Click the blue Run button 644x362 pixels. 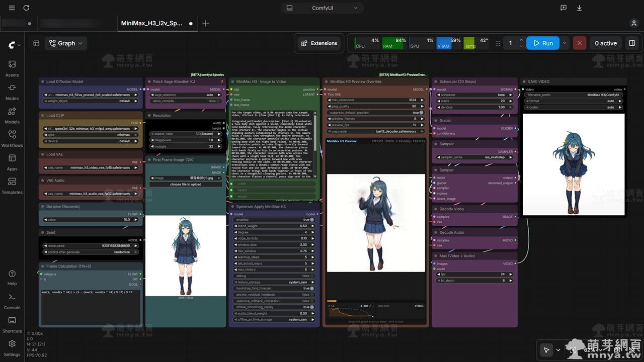coord(543,43)
